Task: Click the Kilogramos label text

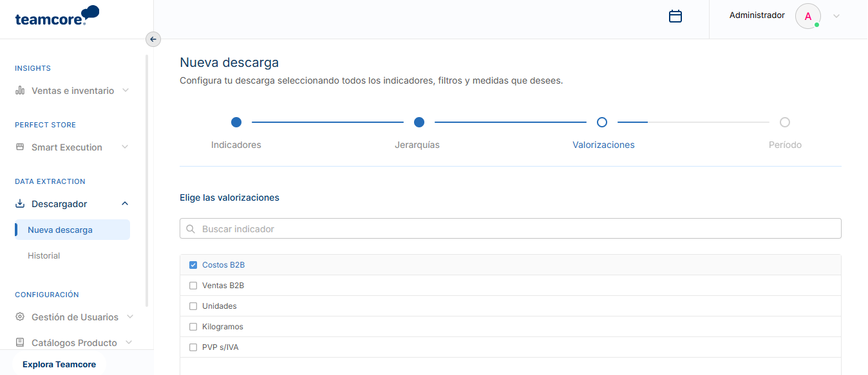Action: click(x=223, y=327)
